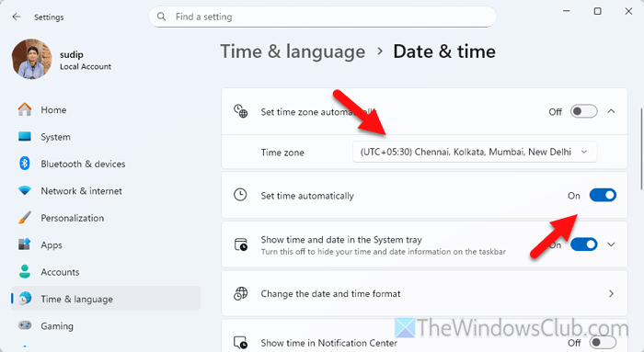Click the Gaming controller icon
Viewport: 644px width, 352px height.
[x=25, y=325]
